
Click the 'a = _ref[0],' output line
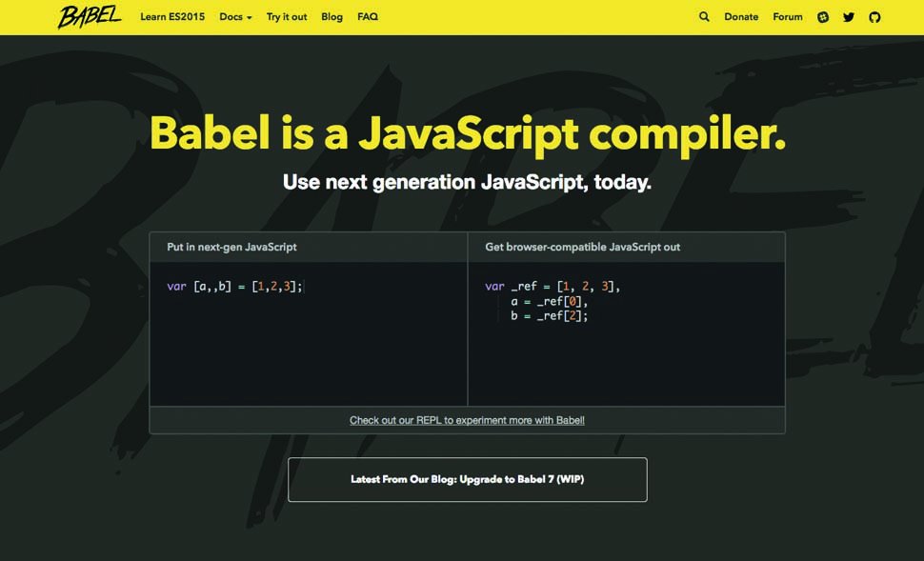pyautogui.click(x=550, y=302)
